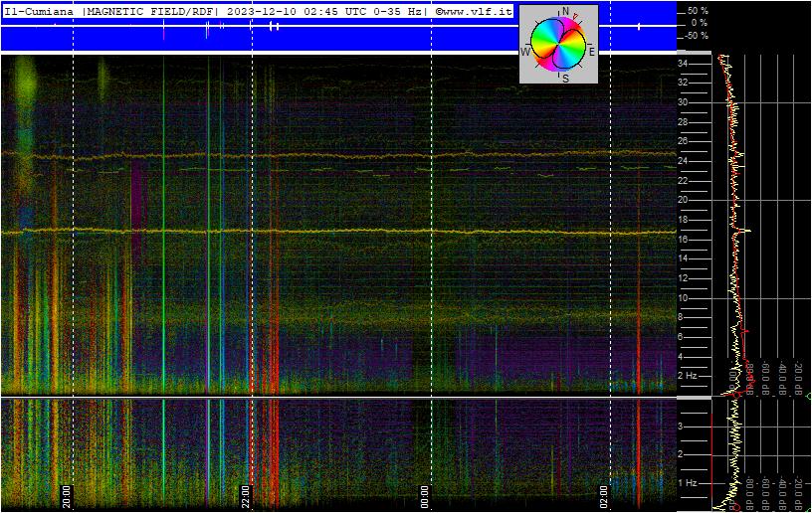Viewport: 812px width, 513px height.
Task: Click the 10 frequency axis label
Action: tap(683, 297)
